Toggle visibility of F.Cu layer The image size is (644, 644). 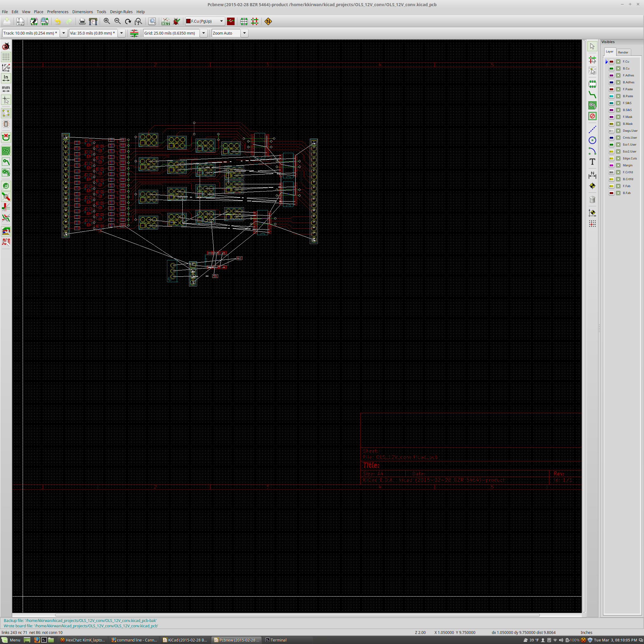[x=618, y=62]
